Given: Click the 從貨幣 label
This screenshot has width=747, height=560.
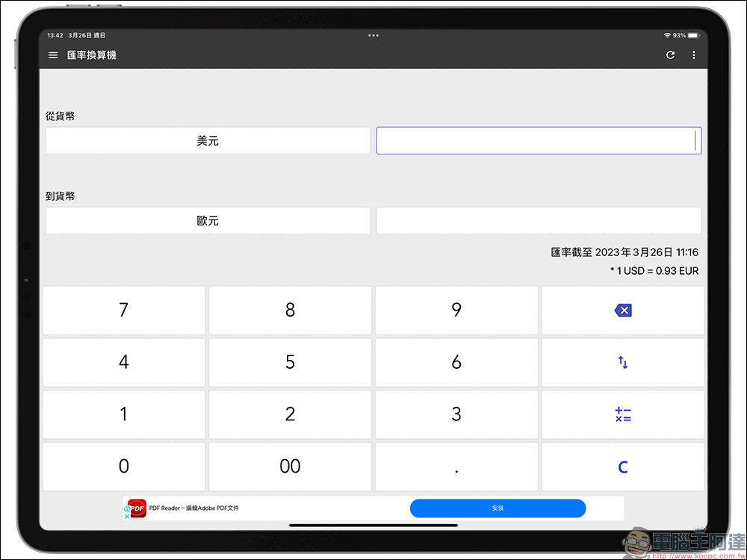Looking at the screenshot, I should coord(60,116).
